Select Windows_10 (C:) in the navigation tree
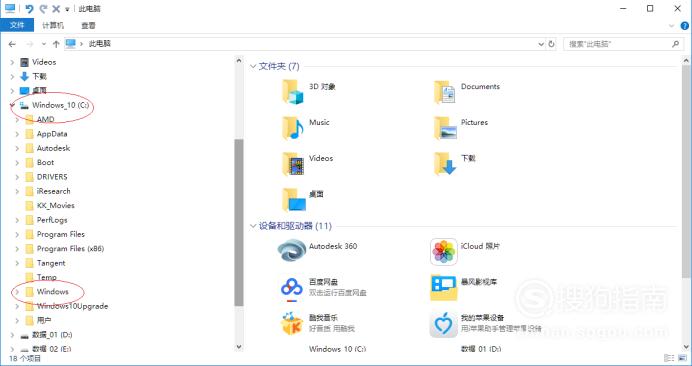This screenshot has width=692, height=366. (60, 105)
